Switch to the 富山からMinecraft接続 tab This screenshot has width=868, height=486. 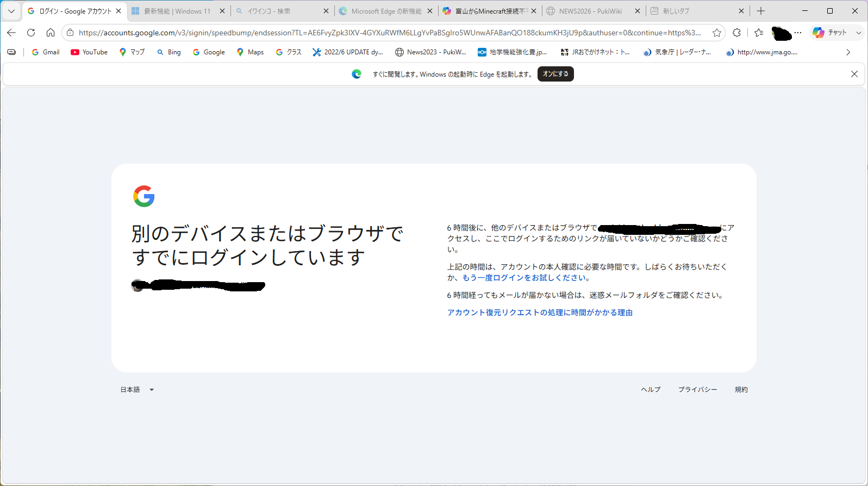(x=490, y=11)
